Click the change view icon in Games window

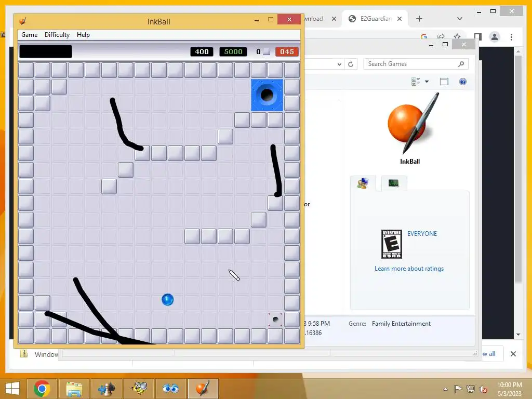416,82
